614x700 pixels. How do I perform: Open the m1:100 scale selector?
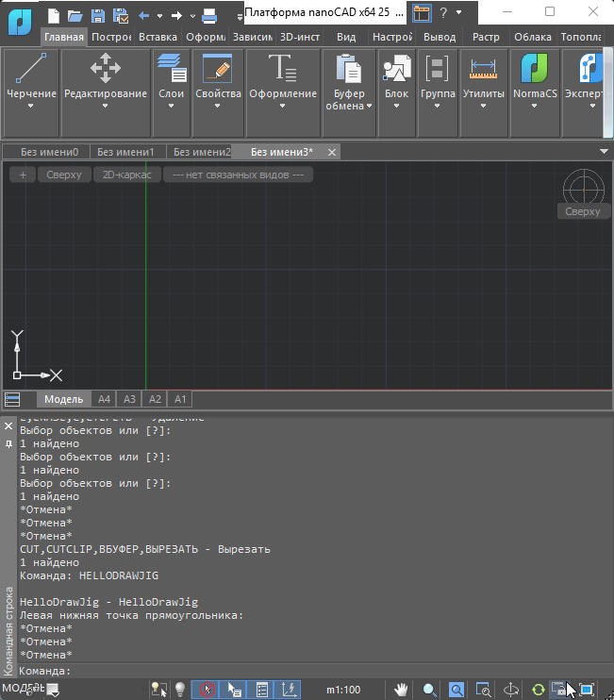pyautogui.click(x=343, y=690)
